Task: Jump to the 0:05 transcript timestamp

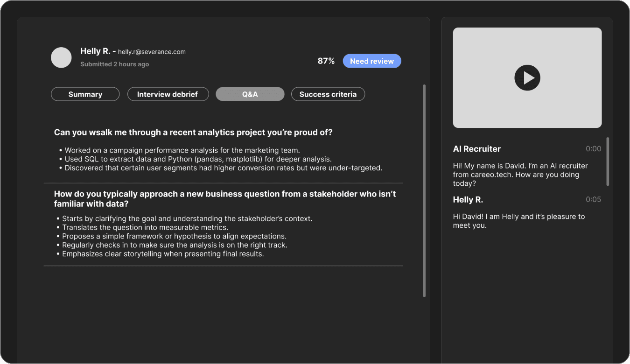Action: tap(593, 200)
